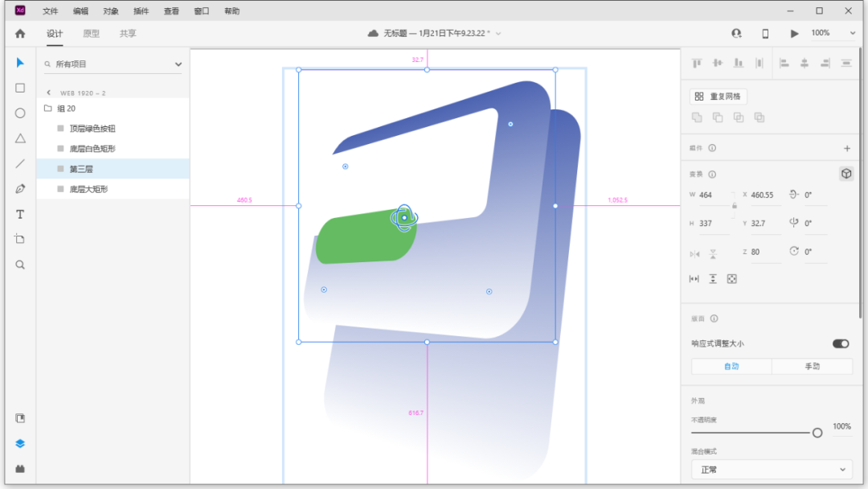Select the Polygon triangle tool
868x489 pixels.
tap(20, 138)
